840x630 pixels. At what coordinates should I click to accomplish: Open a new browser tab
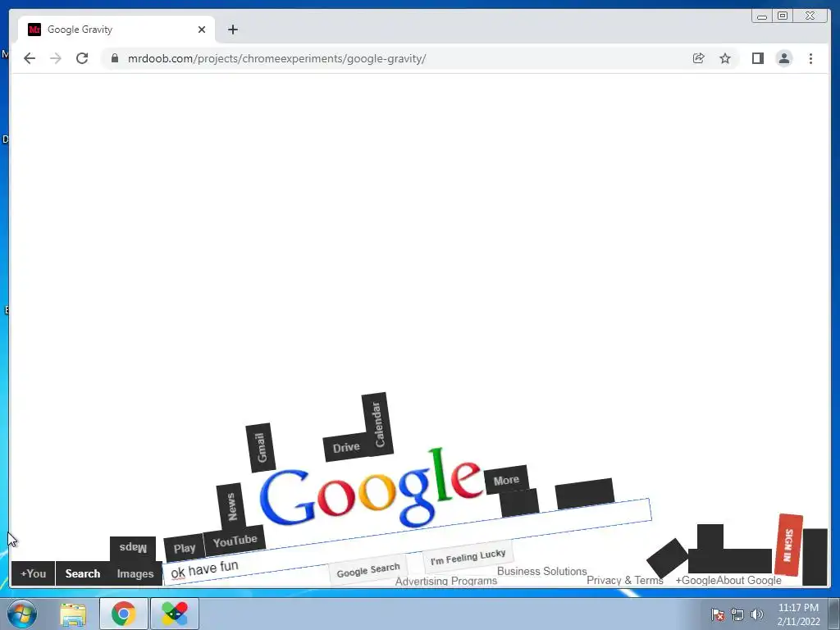232,30
